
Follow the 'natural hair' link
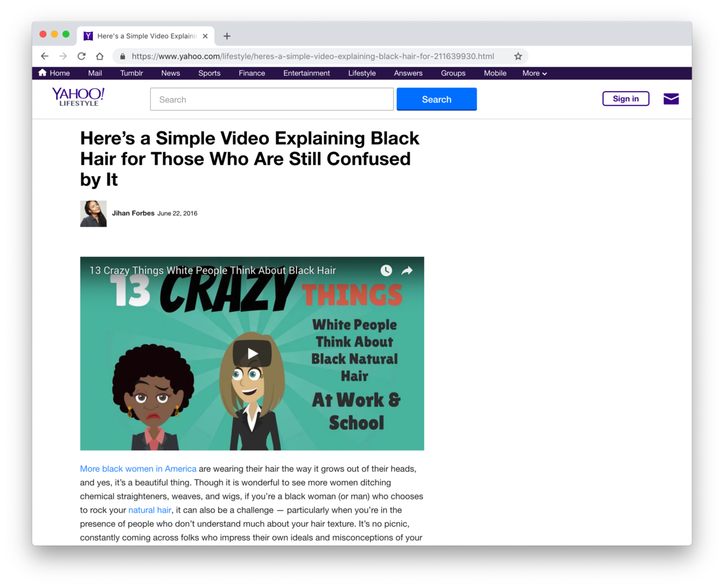[x=150, y=510]
